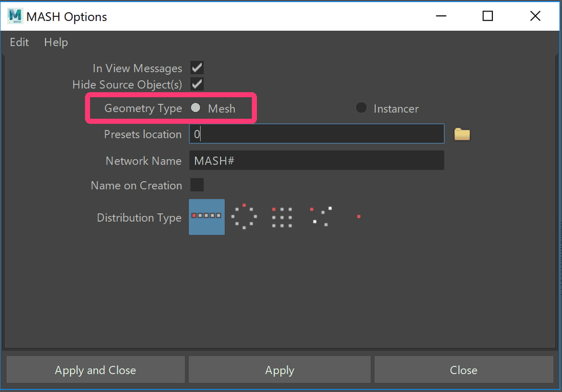Maximize the MASH Options window
The width and height of the screenshot is (562, 392).
[488, 16]
